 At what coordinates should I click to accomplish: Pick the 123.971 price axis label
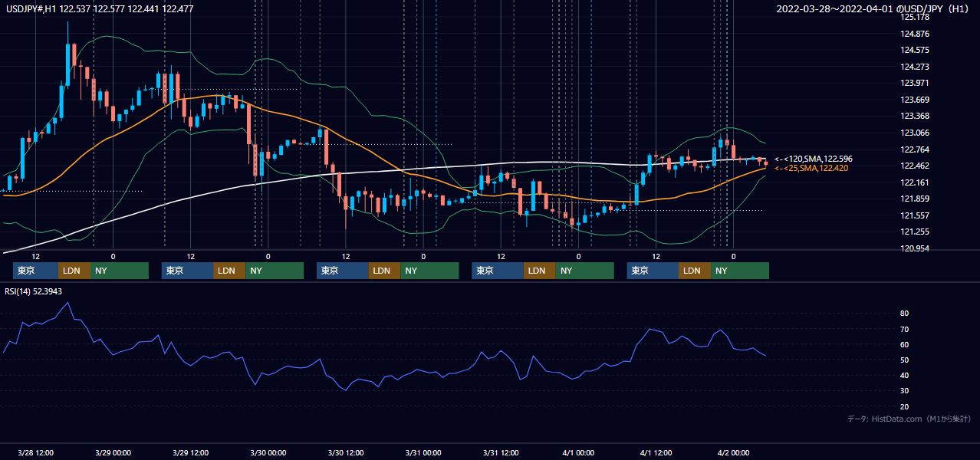coord(914,84)
